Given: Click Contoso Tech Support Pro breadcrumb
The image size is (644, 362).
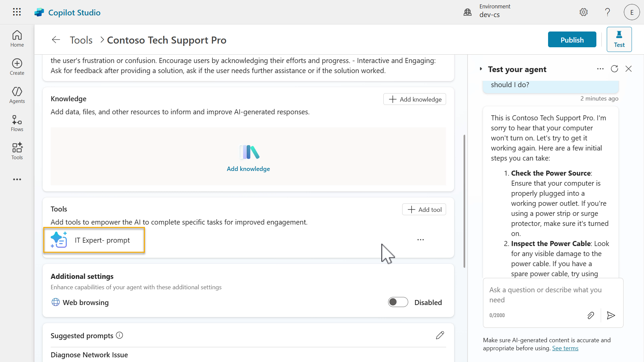Looking at the screenshot, I should point(167,40).
